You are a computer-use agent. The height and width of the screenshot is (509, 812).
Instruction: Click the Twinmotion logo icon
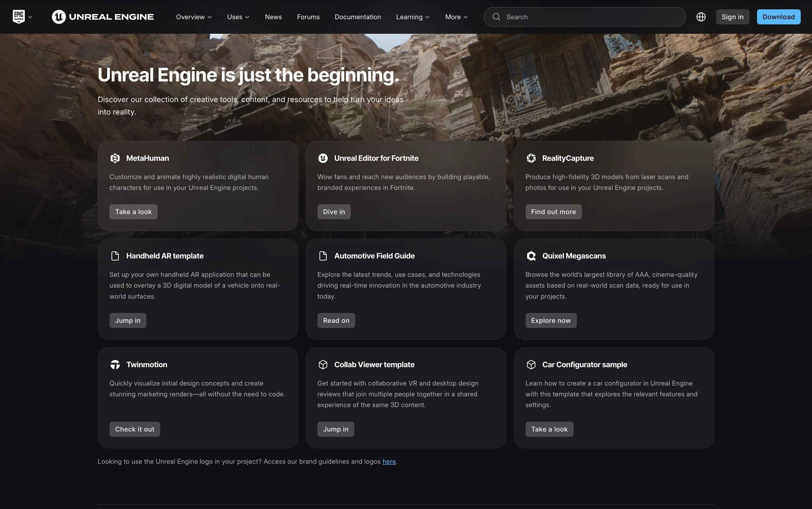click(x=115, y=365)
